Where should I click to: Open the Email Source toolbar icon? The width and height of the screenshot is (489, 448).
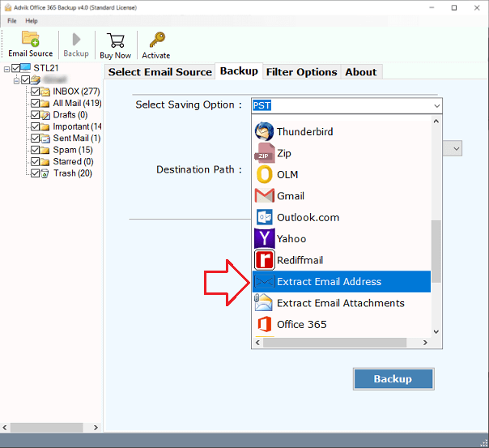[x=30, y=39]
